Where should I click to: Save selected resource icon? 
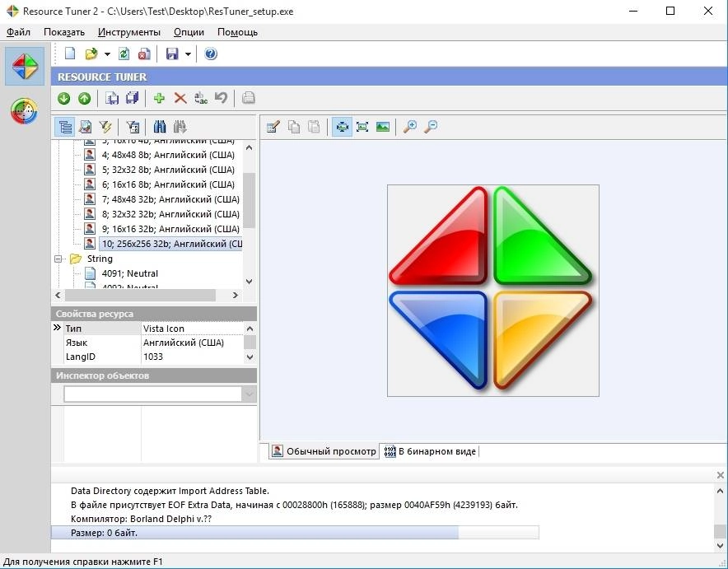(x=112, y=98)
